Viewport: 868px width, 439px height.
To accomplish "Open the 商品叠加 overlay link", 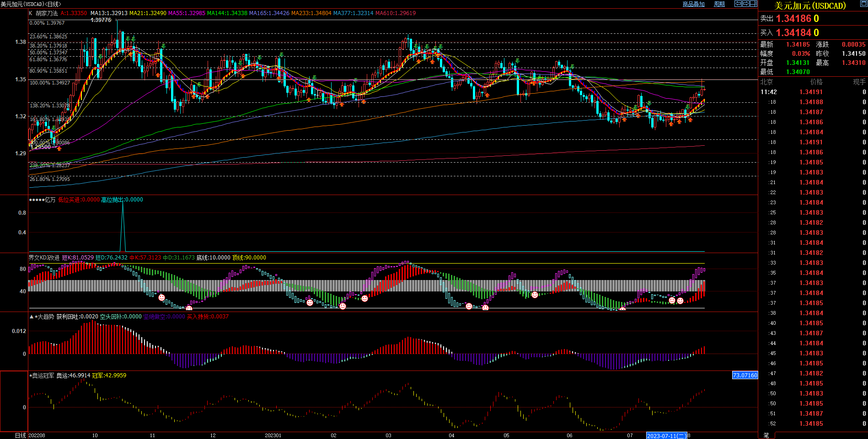I will coord(693,4).
